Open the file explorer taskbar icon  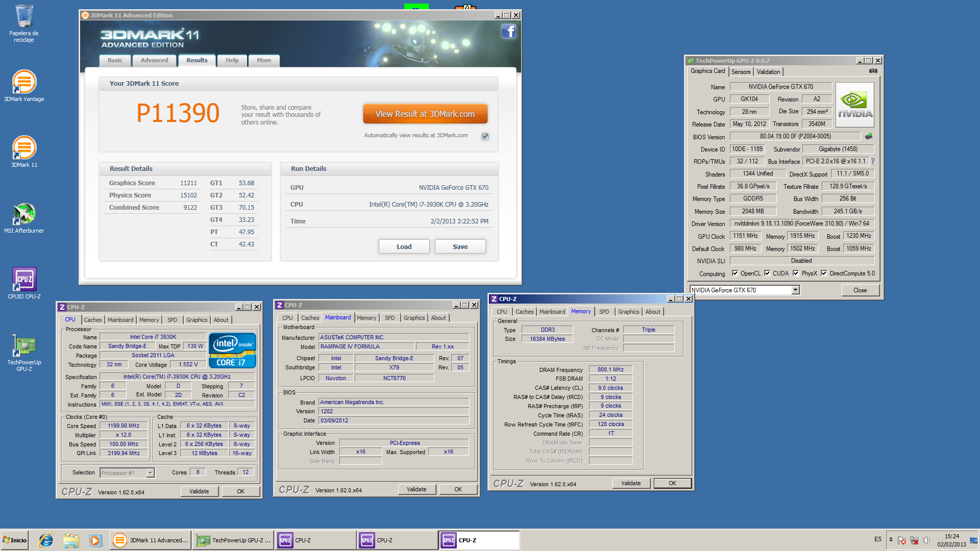pyautogui.click(x=71, y=540)
